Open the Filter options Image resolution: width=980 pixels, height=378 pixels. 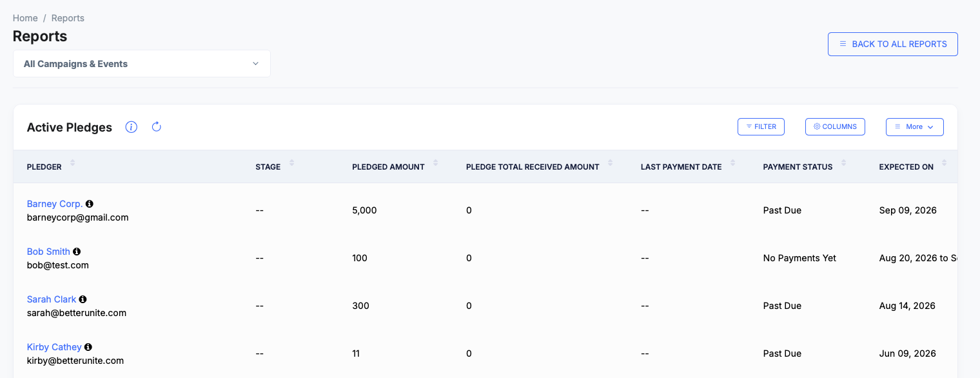(761, 126)
